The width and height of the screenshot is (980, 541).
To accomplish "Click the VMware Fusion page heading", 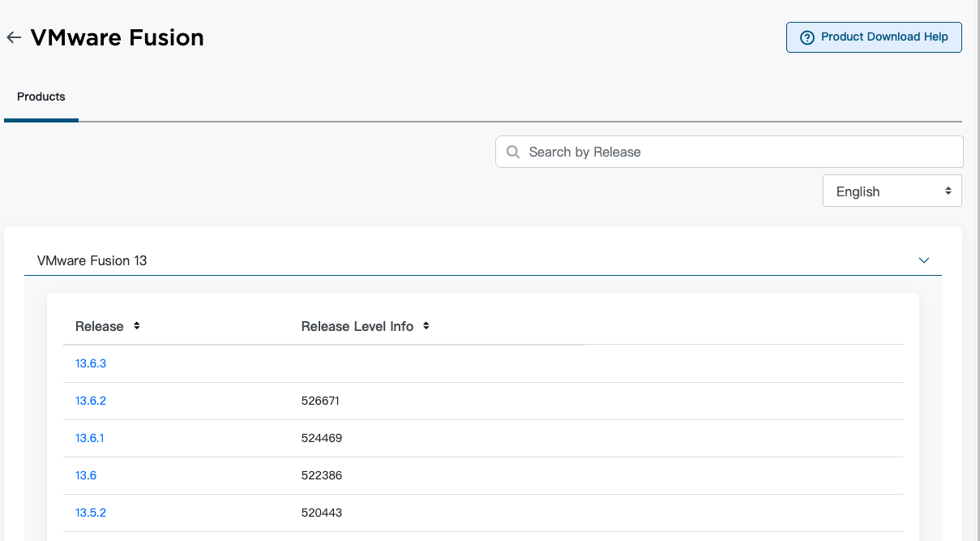I will coord(117,37).
